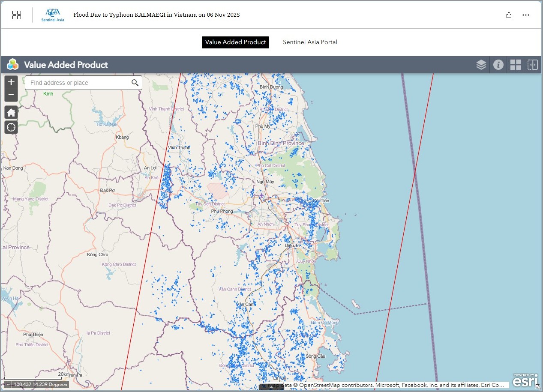Click the search magnifier button
This screenshot has height=392, width=543.
point(135,83)
